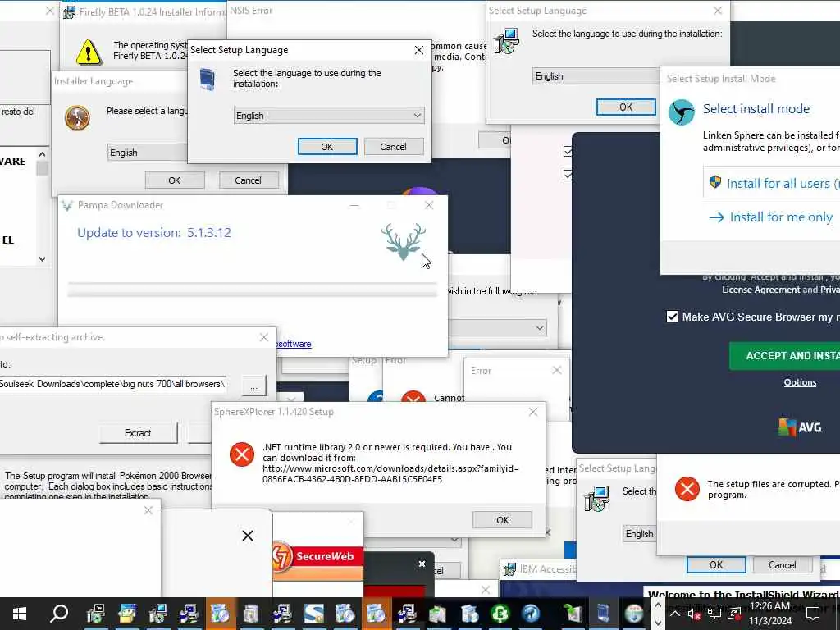Image resolution: width=840 pixels, height=630 pixels.
Task: Toggle the lower checkbox in the partially hidden installer
Action: (568, 176)
